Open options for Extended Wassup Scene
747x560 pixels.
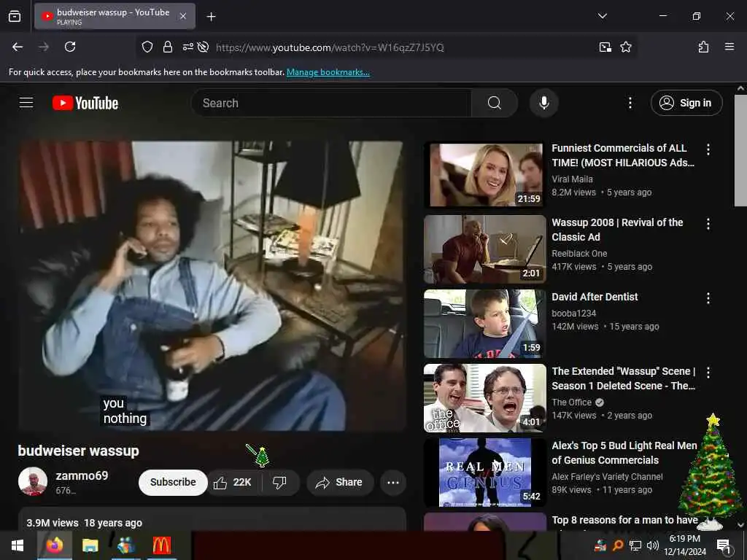(708, 373)
